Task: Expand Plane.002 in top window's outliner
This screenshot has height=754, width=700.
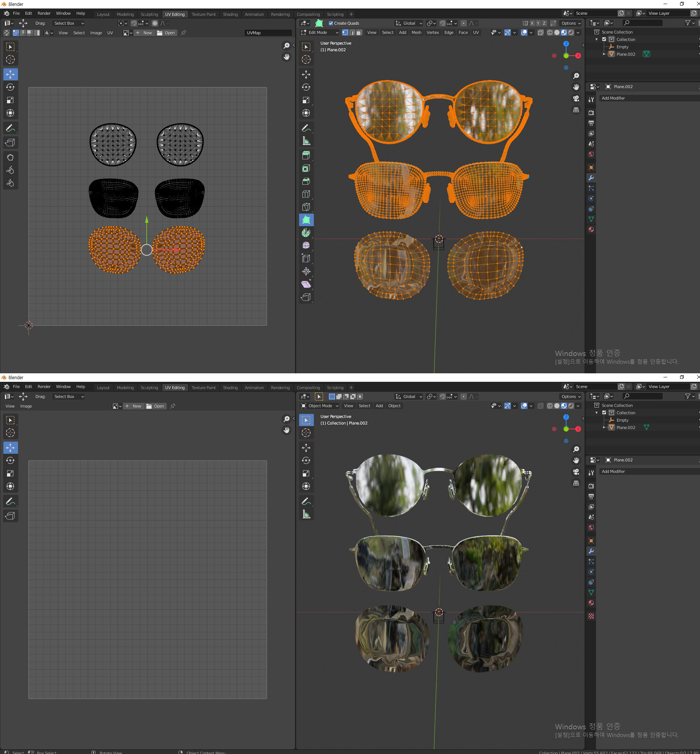Action: pyautogui.click(x=604, y=54)
